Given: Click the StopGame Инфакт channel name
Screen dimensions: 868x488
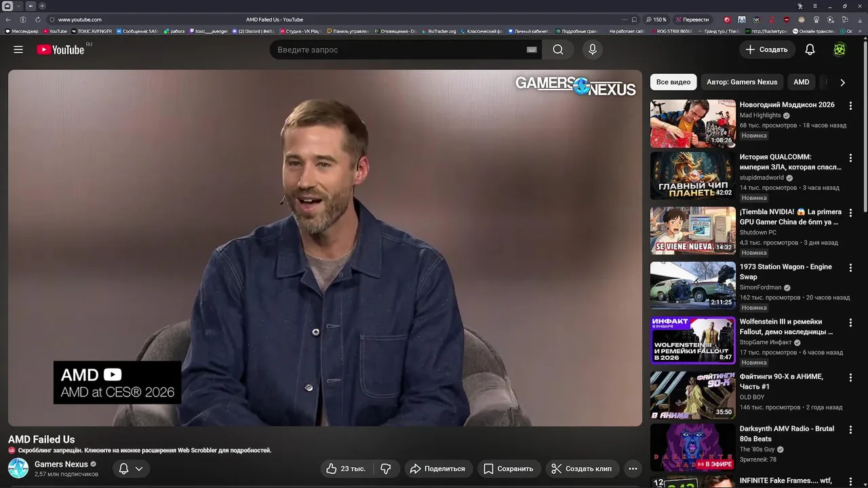Looking at the screenshot, I should [x=766, y=342].
